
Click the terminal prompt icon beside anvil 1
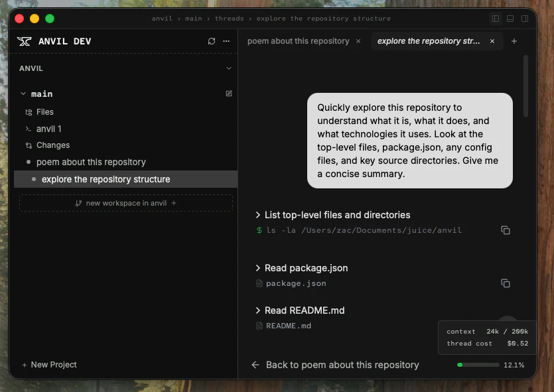[29, 129]
